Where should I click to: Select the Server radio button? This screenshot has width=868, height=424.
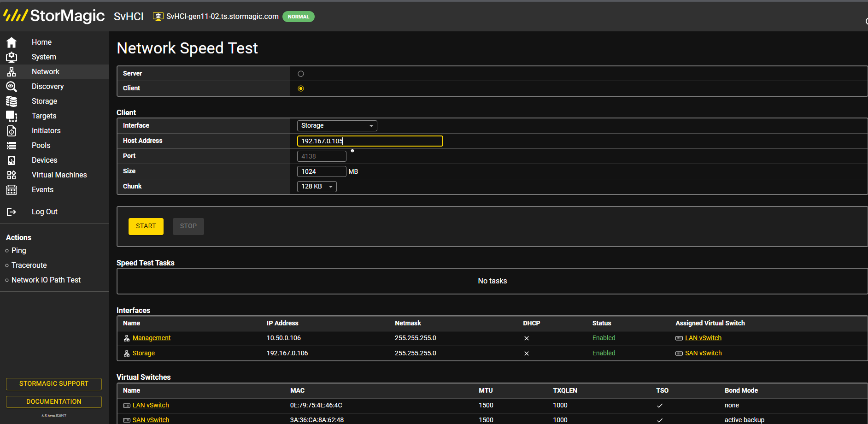point(301,74)
